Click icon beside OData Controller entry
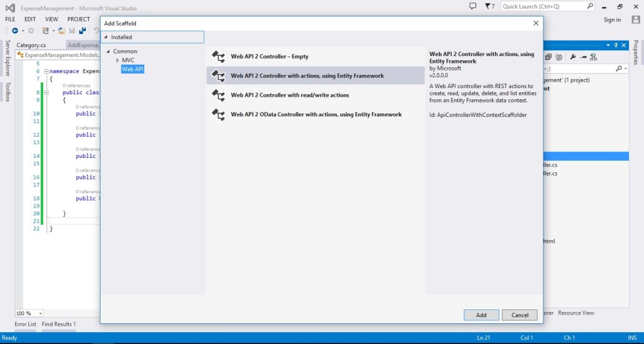Screen dimensions: 644x344 coord(218,114)
